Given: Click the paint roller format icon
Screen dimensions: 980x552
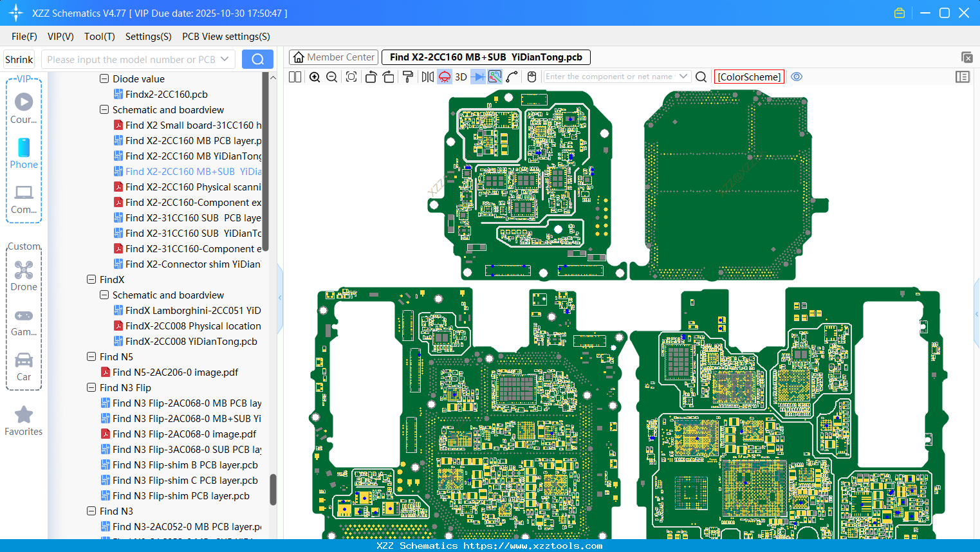Looking at the screenshot, I should (x=408, y=77).
